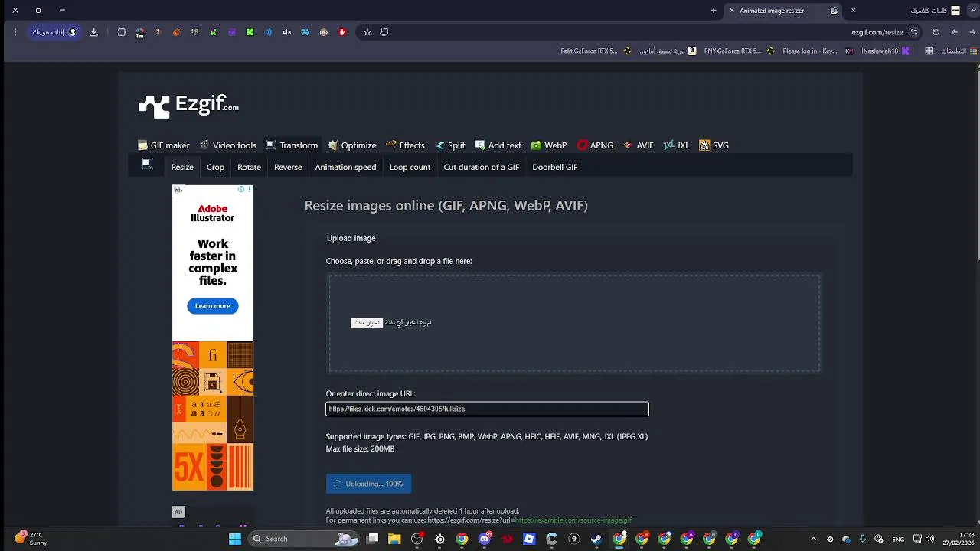This screenshot has width=980, height=551.
Task: Click the 7TV extension icon
Action: (305, 32)
